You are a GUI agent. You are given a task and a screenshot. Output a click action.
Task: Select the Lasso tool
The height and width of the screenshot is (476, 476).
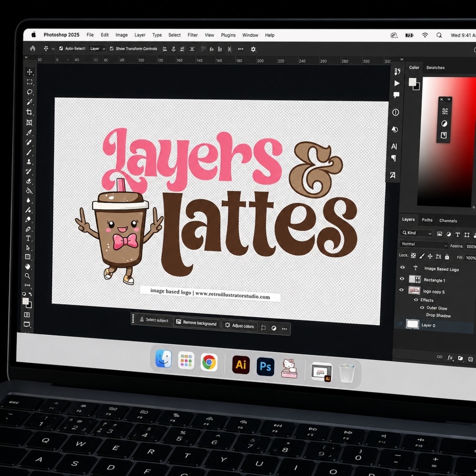pos(30,92)
